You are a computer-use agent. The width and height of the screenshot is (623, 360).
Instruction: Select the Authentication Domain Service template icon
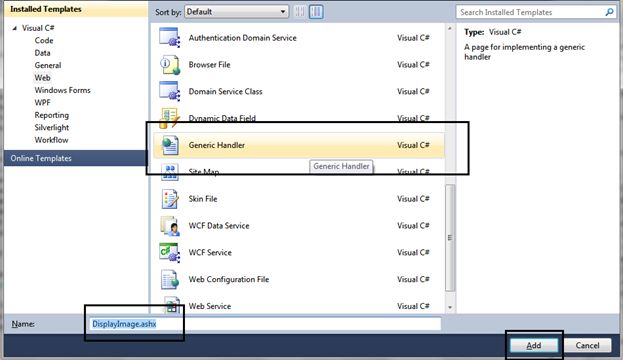tap(170, 37)
